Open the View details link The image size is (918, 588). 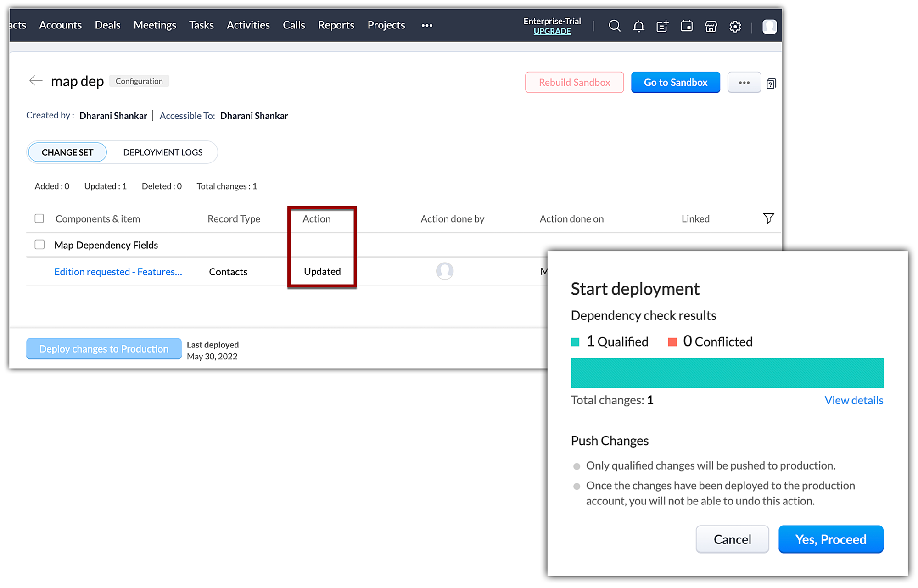(854, 400)
